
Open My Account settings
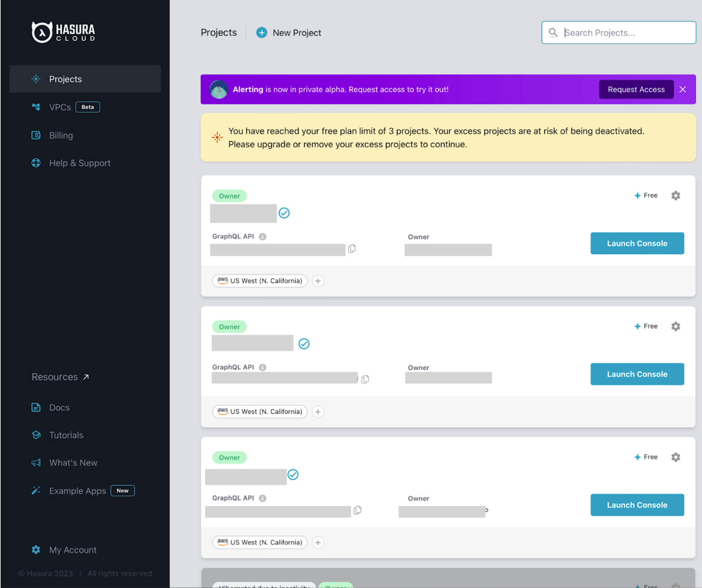[x=73, y=550]
